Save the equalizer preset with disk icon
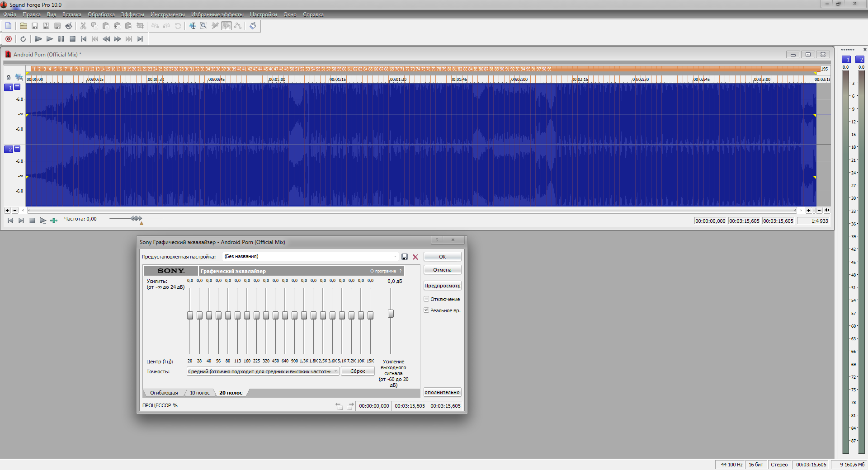This screenshot has width=868, height=470. coord(405,257)
